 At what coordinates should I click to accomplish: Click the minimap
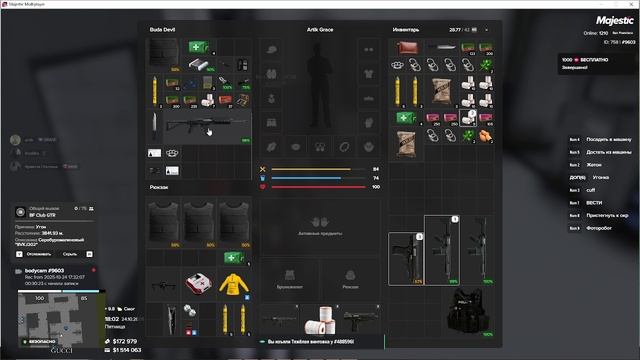click(x=60, y=319)
